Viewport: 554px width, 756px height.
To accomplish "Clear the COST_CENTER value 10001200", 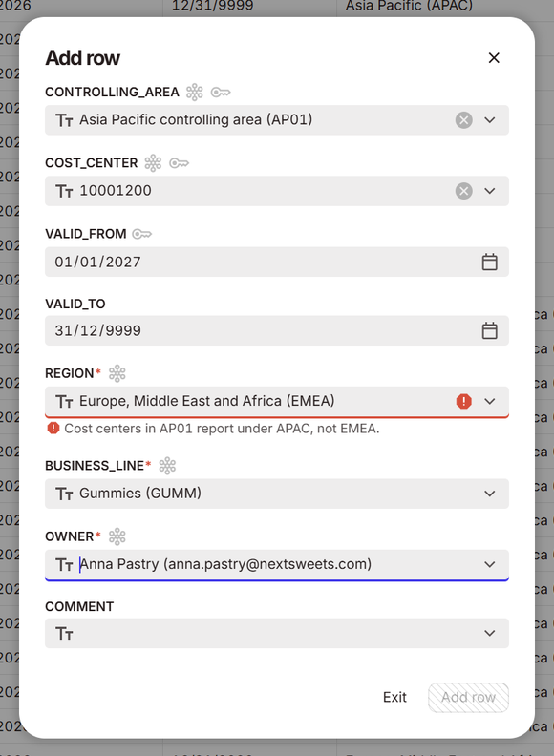I will coord(464,191).
